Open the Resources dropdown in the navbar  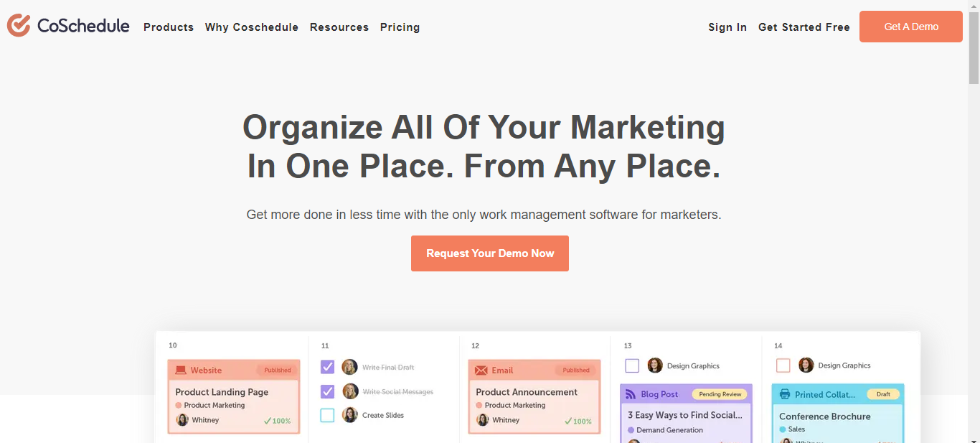pyautogui.click(x=339, y=27)
